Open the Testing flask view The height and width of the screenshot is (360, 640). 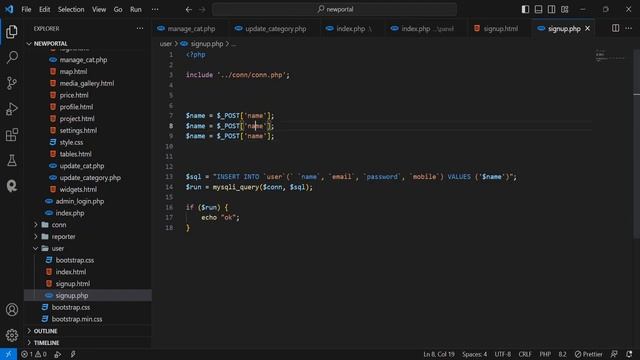[12, 160]
